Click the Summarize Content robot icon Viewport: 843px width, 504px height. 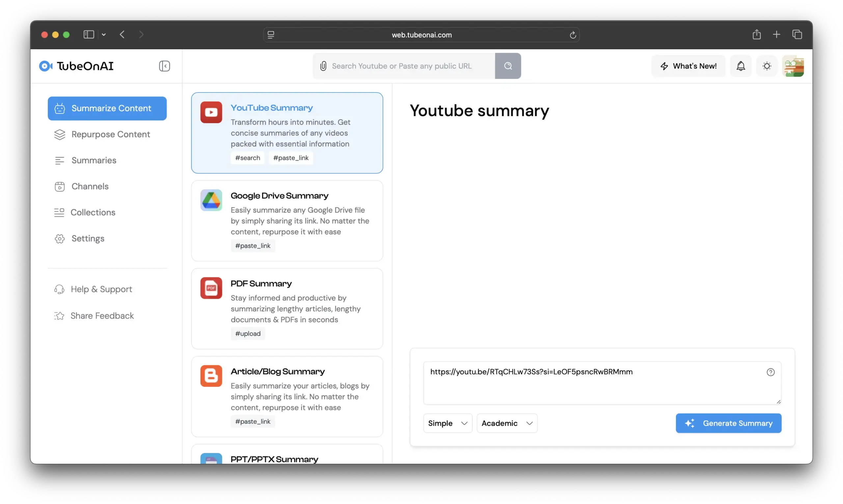tap(60, 108)
